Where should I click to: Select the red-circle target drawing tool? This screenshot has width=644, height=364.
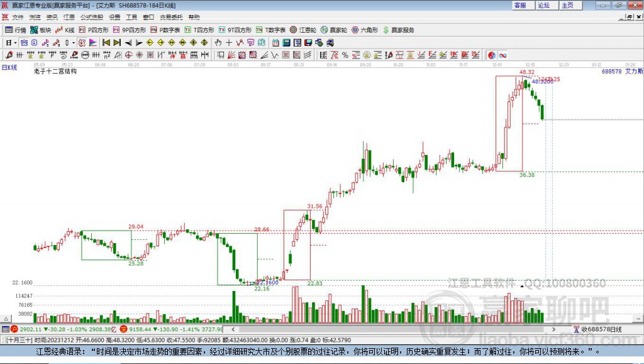point(128,55)
